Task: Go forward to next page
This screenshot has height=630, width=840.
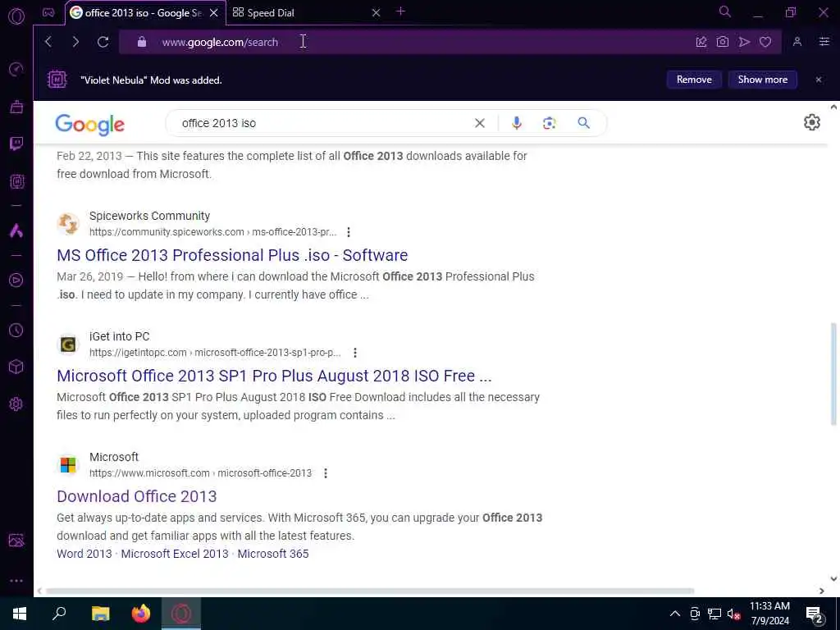Action: 75,42
